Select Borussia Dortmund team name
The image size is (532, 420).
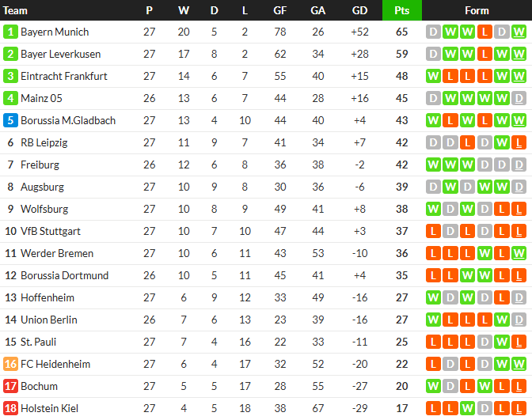(65, 276)
